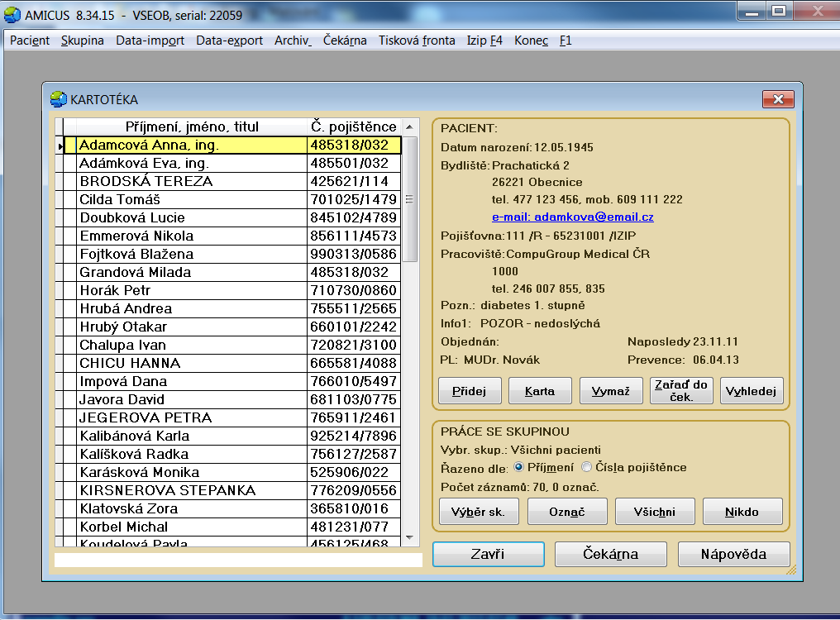Open the Skupina menu
This screenshot has width=840, height=620.
(82, 41)
